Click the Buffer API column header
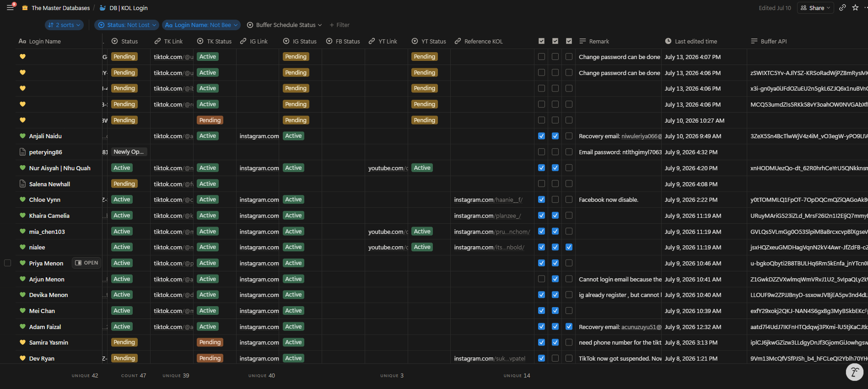 tap(769, 41)
